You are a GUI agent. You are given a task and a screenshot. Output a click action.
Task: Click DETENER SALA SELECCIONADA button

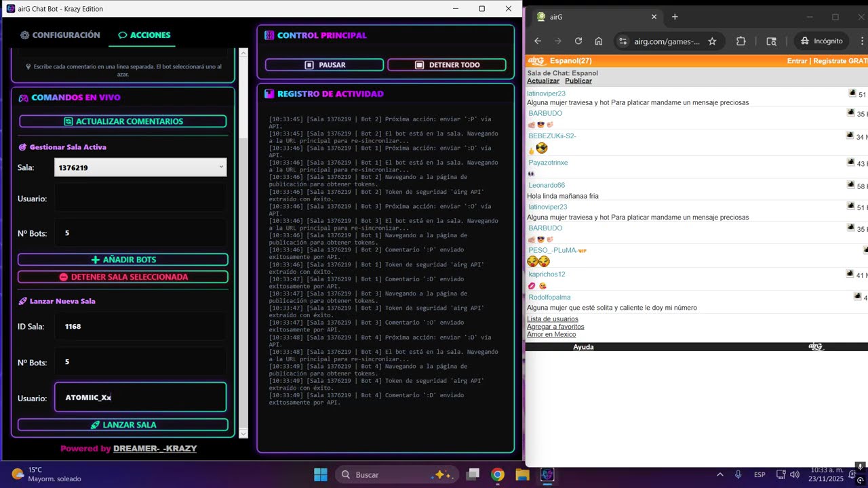coord(123,277)
